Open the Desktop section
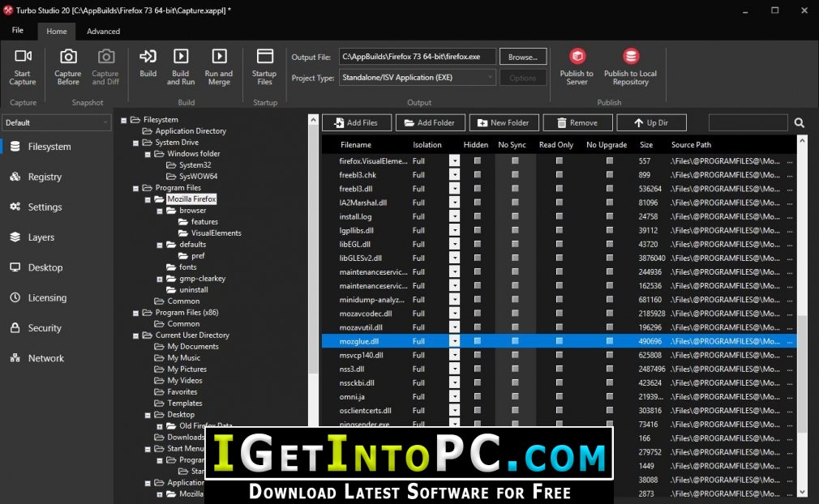This screenshot has width=819, height=504. point(45,267)
